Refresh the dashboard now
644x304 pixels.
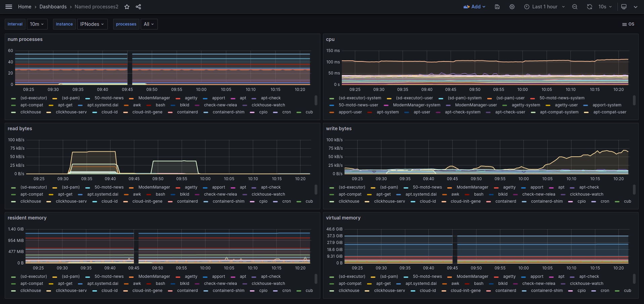pyautogui.click(x=589, y=7)
